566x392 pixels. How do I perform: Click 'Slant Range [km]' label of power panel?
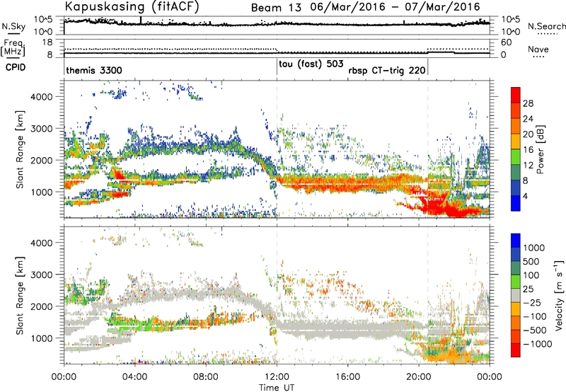point(20,149)
